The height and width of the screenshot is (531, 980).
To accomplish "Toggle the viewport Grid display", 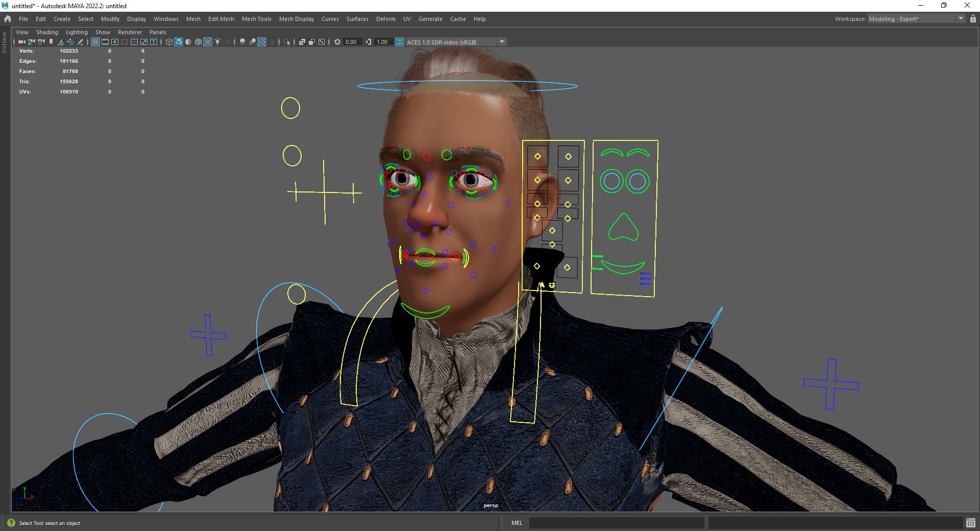I will tap(95, 42).
